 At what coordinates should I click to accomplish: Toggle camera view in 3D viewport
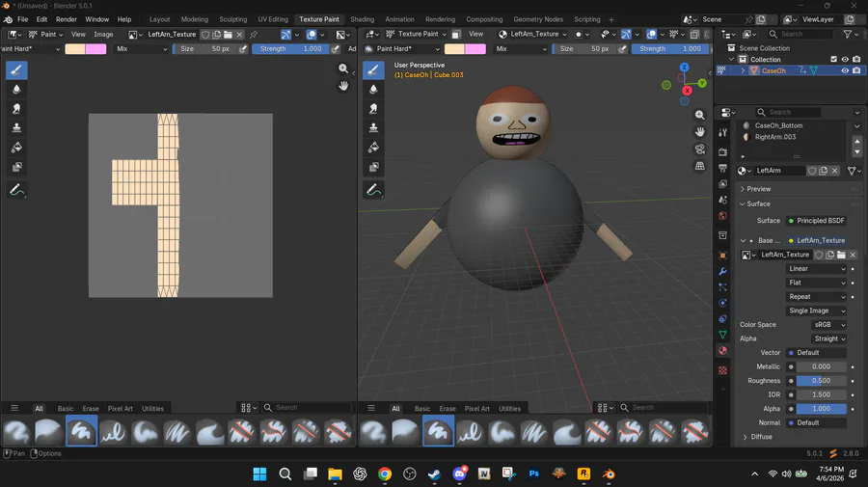point(700,149)
